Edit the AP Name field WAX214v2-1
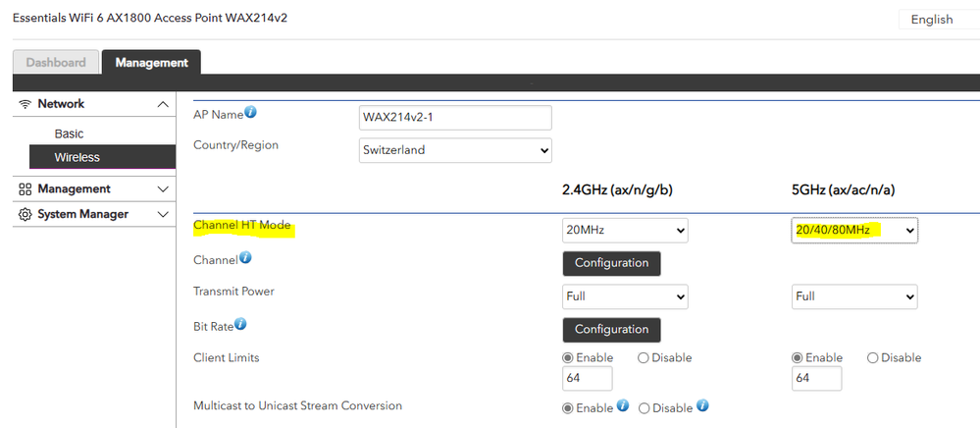 coord(455,118)
